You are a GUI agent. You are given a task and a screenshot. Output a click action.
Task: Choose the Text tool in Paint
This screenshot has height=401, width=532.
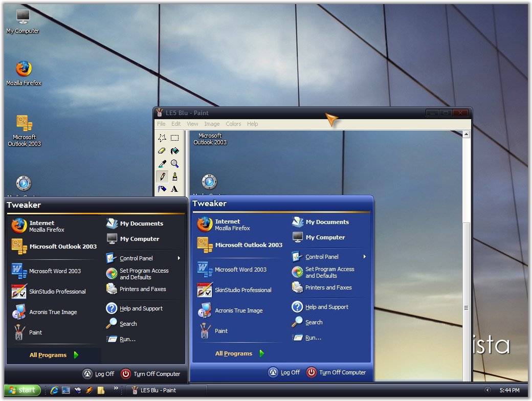[175, 189]
